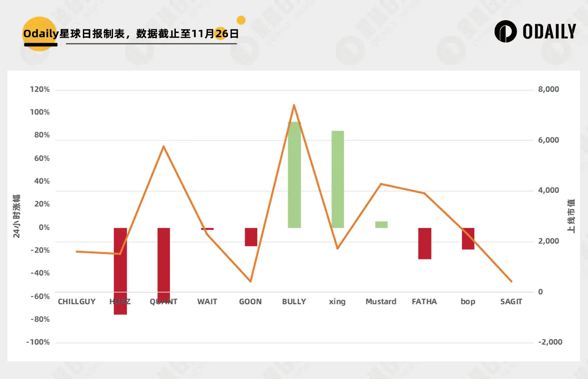This screenshot has height=379, width=588.
Task: Select the green BULLY bar
Action: point(294,175)
